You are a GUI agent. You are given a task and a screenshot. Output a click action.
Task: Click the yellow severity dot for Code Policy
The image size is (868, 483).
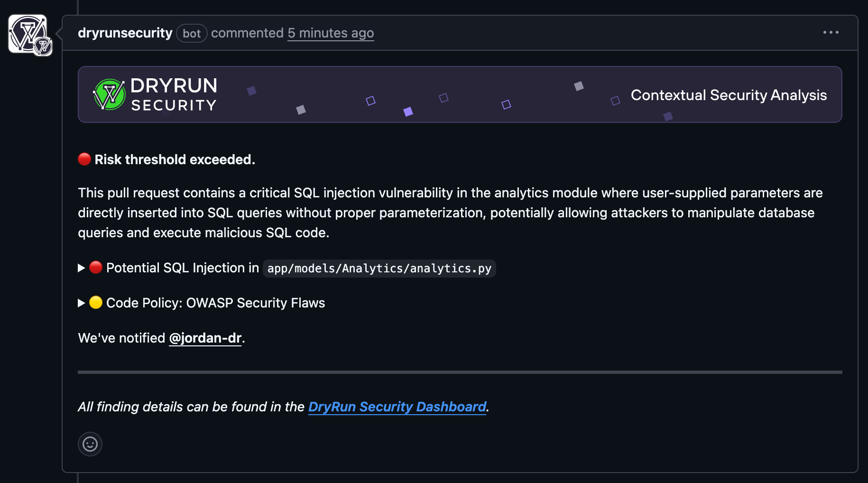pyautogui.click(x=96, y=303)
